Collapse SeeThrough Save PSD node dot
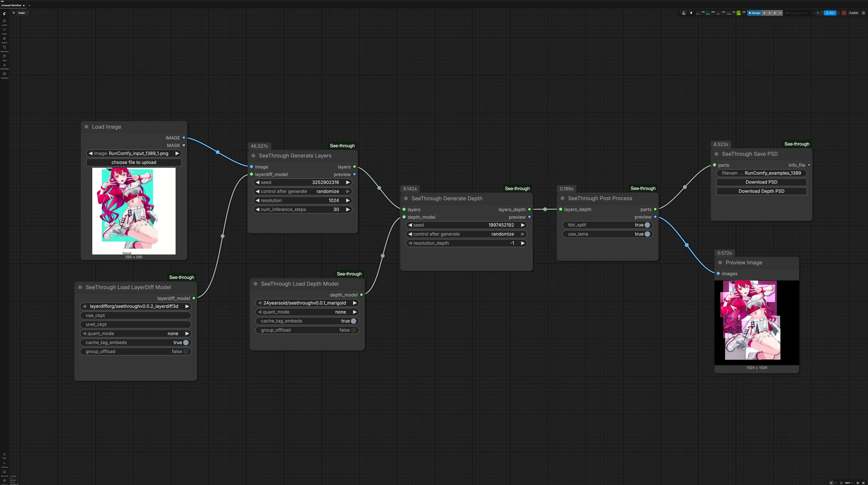868x485 pixels. pos(716,154)
